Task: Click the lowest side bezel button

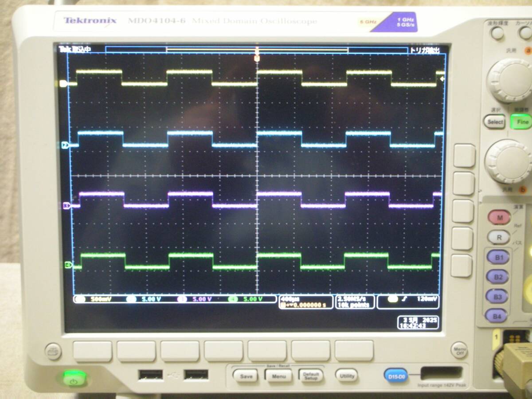Action: click(x=462, y=266)
